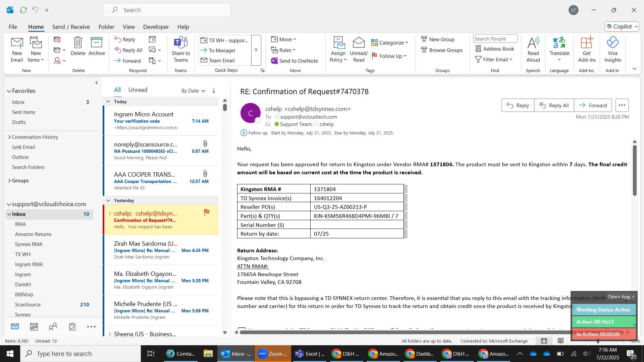Image resolution: width=644 pixels, height=362 pixels.
Task: Select the ScanSource folder
Action: point(28,305)
